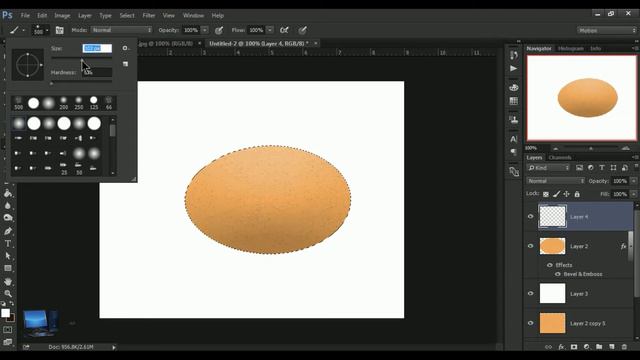Open the brush Mode dropdown set to Normal

tap(122, 30)
